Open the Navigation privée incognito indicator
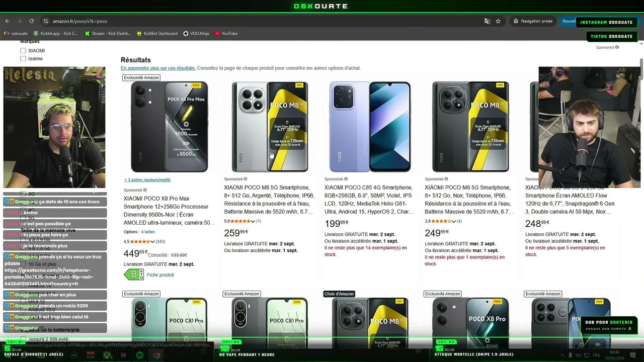644x362 pixels. 533,21
